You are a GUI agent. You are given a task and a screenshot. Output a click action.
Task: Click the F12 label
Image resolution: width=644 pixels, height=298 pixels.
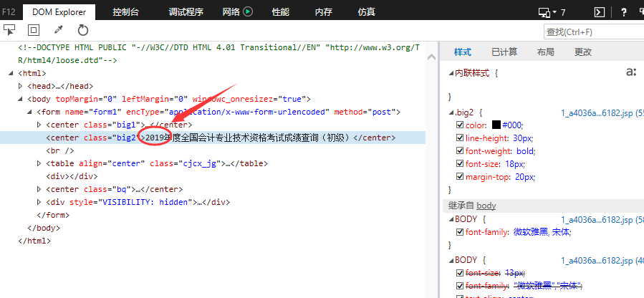[9, 12]
